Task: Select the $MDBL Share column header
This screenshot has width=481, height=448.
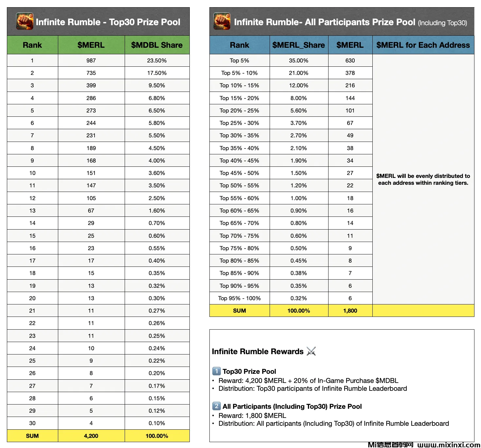Action: [x=157, y=45]
